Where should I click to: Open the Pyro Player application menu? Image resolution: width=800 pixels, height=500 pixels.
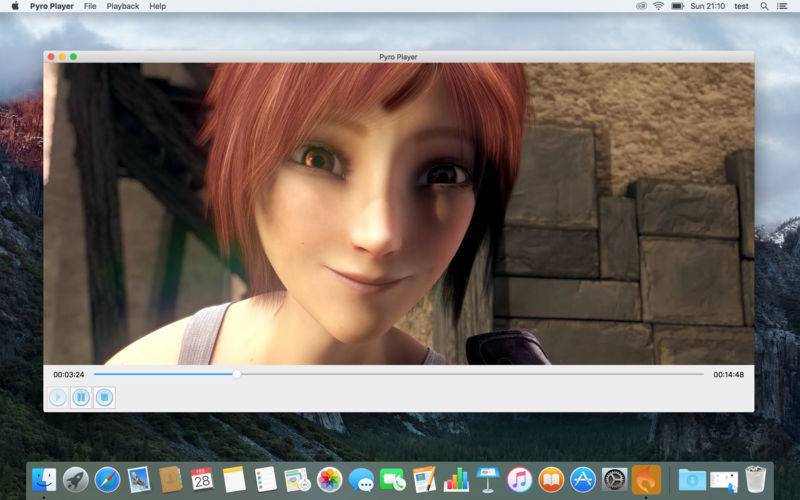52,6
